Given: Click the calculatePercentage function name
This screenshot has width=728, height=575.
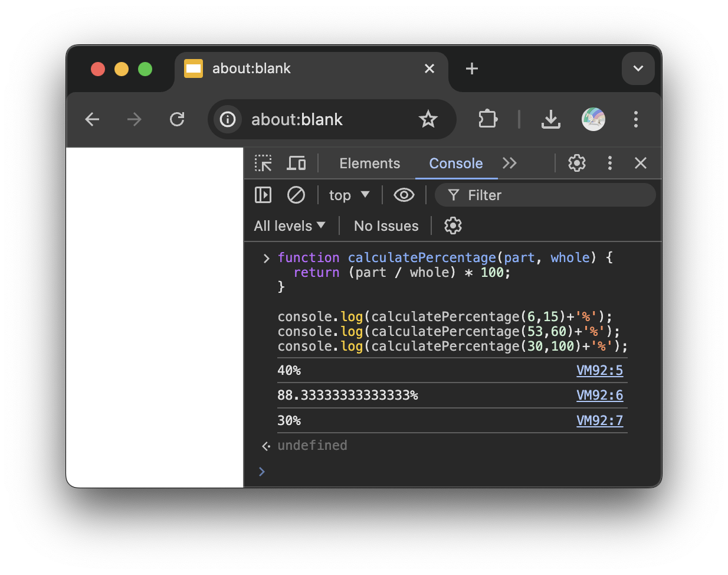Looking at the screenshot, I should pos(422,257).
